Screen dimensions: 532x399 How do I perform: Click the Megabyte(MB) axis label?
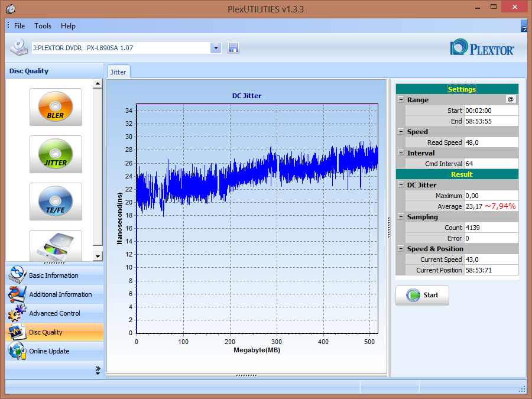(x=257, y=350)
